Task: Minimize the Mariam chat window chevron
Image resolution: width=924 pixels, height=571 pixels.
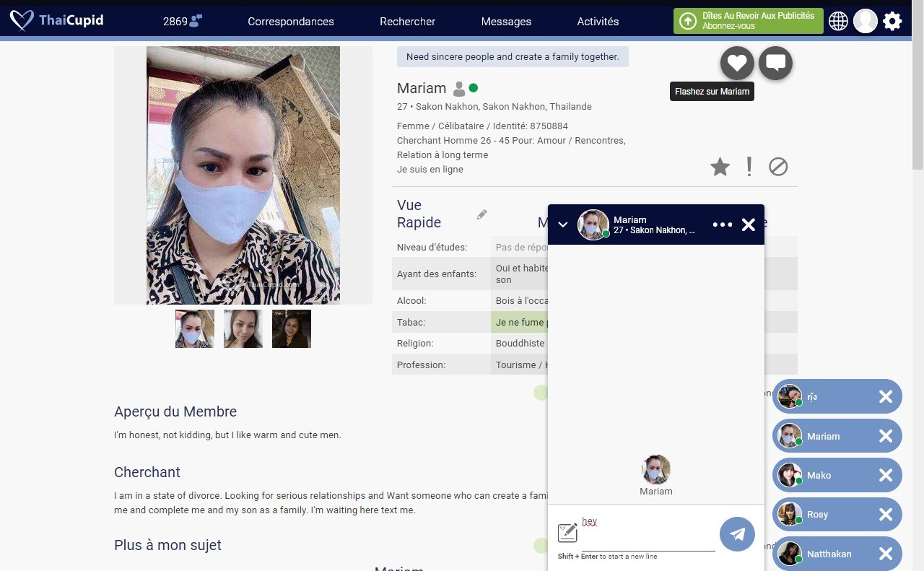Action: point(563,225)
